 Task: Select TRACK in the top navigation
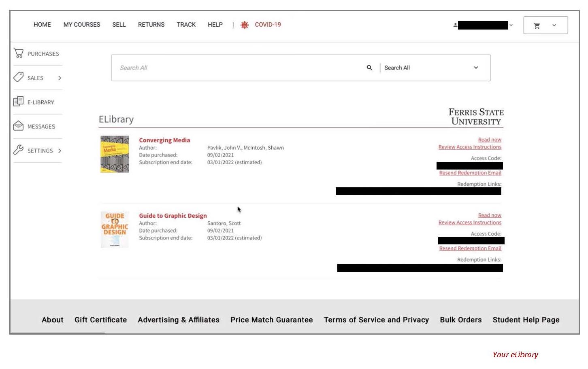pyautogui.click(x=186, y=25)
